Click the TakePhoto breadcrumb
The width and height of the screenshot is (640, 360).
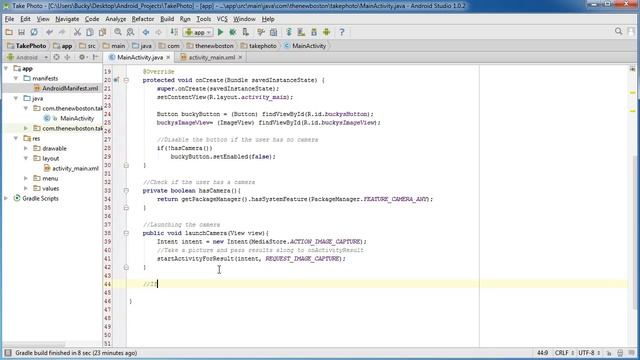pyautogui.click(x=27, y=46)
